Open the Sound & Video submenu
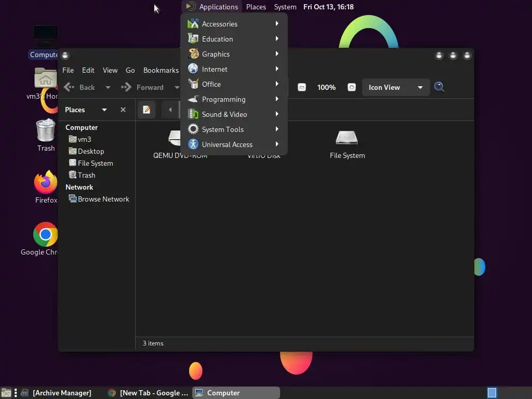 tap(234, 114)
